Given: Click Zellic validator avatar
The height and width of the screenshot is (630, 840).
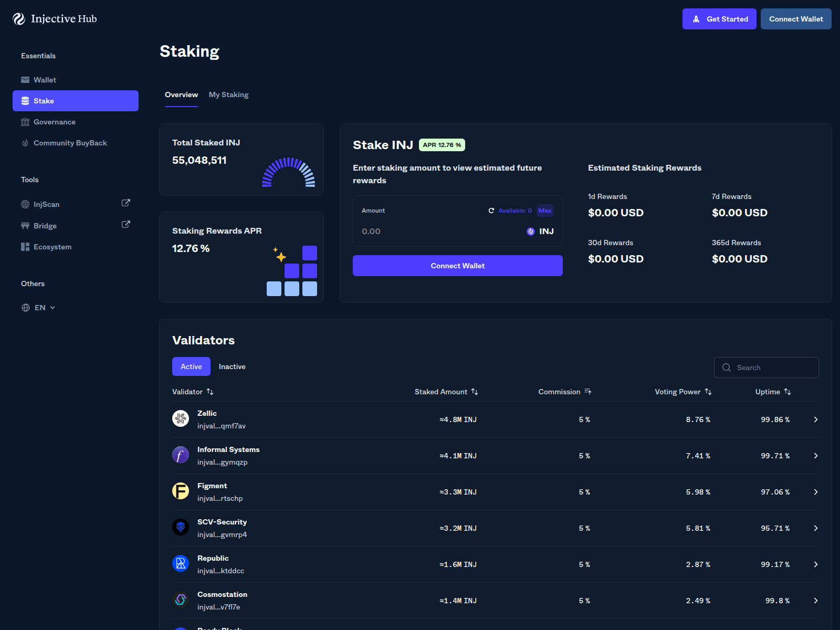Looking at the screenshot, I should point(181,418).
